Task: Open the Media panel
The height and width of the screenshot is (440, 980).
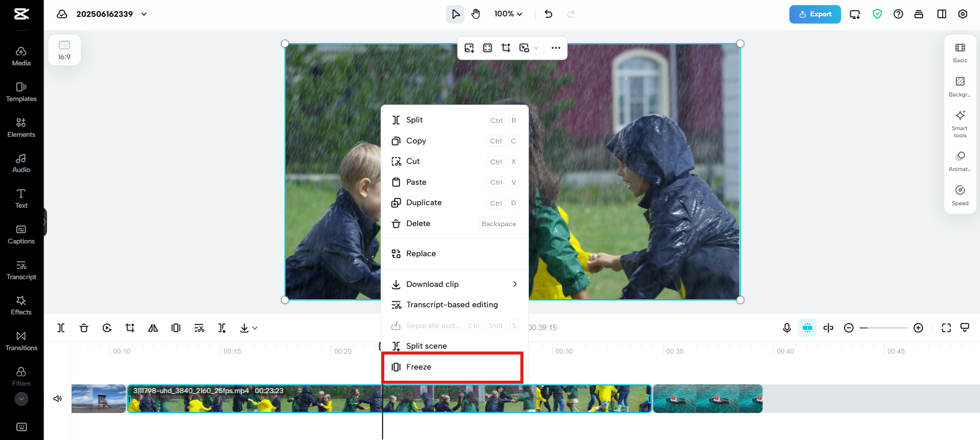Action: (21, 56)
